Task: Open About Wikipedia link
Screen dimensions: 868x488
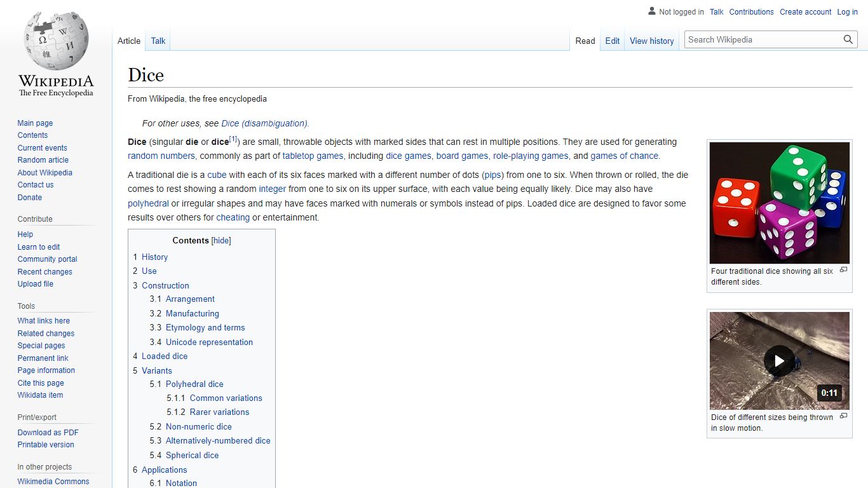Action: (x=45, y=173)
